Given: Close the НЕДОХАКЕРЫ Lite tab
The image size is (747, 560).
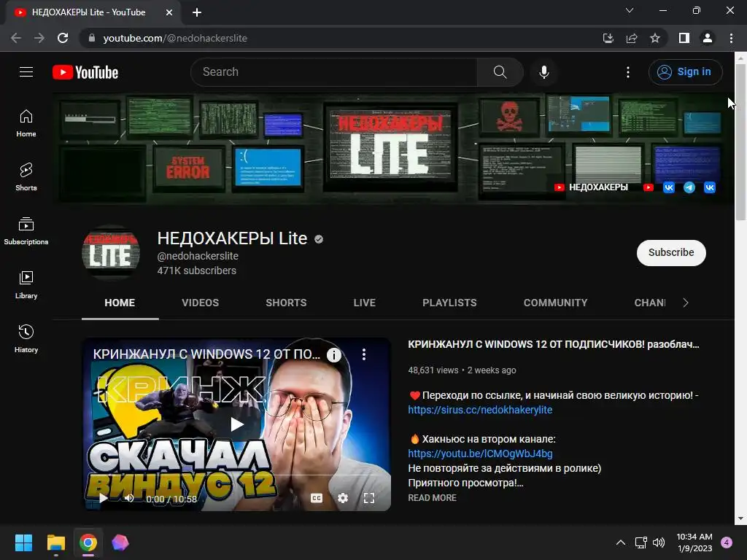Looking at the screenshot, I should 169,12.
